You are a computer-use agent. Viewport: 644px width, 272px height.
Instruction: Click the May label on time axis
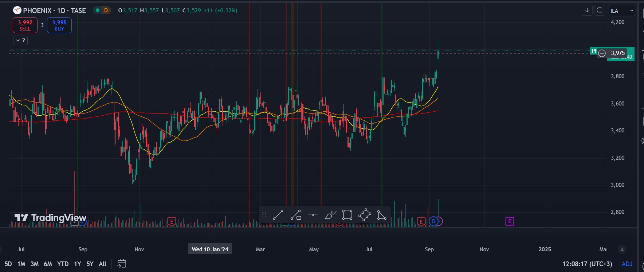tap(314, 249)
